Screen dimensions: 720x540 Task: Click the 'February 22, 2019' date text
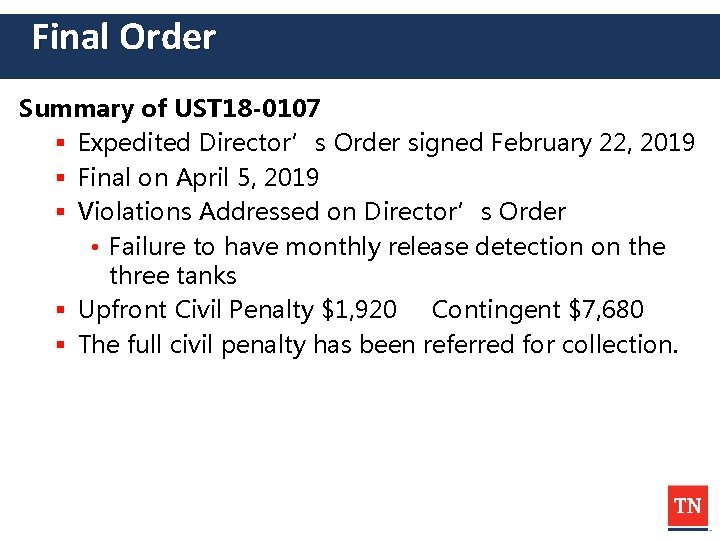tap(593, 143)
